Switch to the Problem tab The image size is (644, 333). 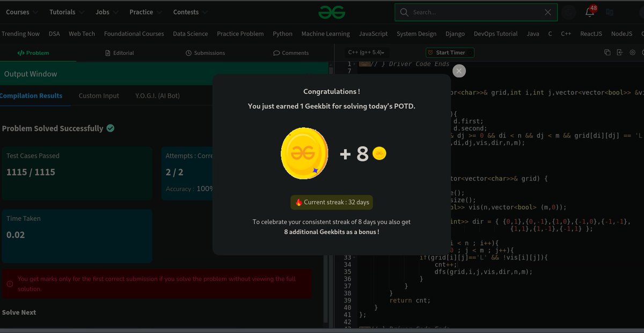point(33,53)
